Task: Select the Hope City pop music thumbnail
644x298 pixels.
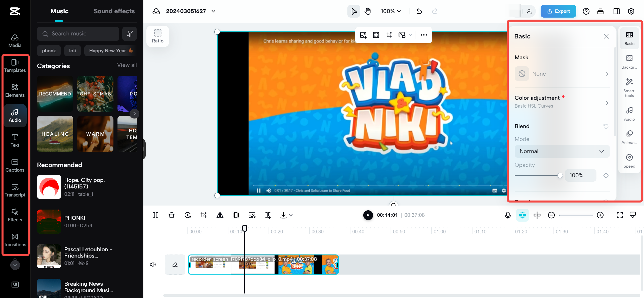Action: pos(49,187)
